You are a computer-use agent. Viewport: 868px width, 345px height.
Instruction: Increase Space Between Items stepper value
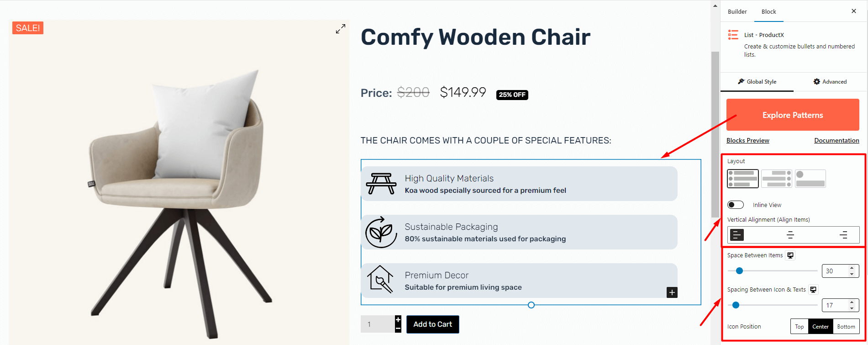click(852, 268)
